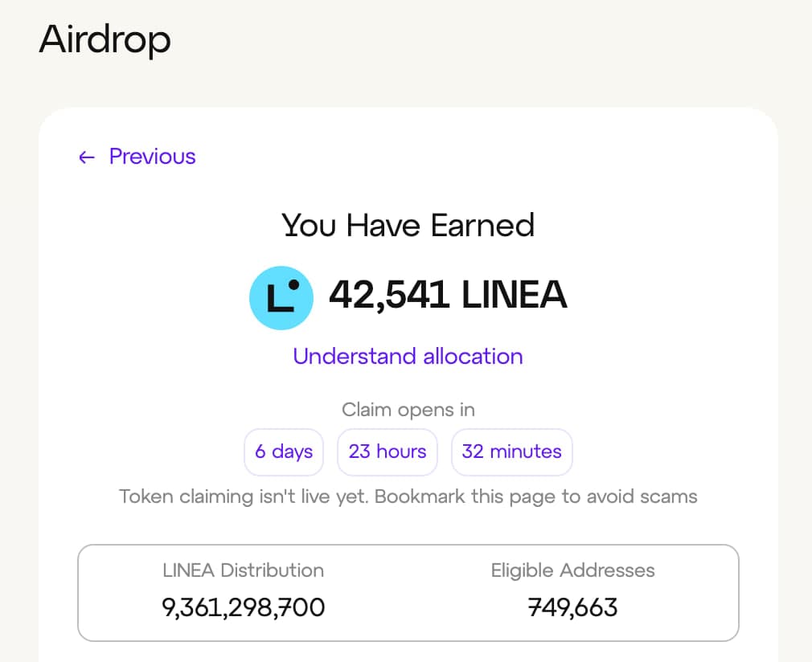Click the Claim opens in label
The height and width of the screenshot is (662, 812).
408,410
